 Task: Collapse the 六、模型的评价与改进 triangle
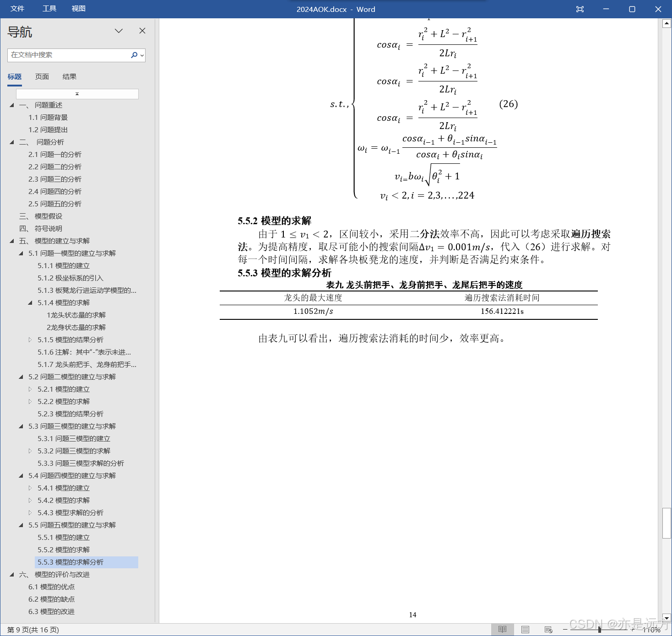[12, 575]
